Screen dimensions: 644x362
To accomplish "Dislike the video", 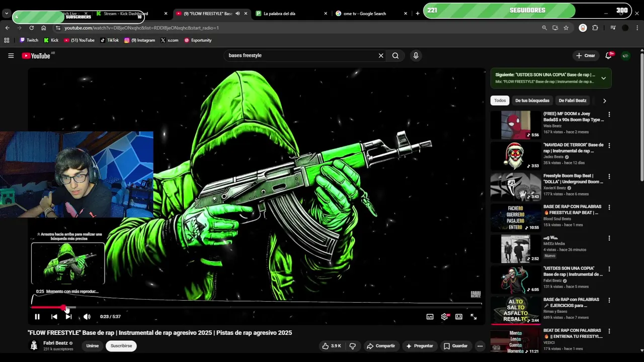I will point(353,346).
